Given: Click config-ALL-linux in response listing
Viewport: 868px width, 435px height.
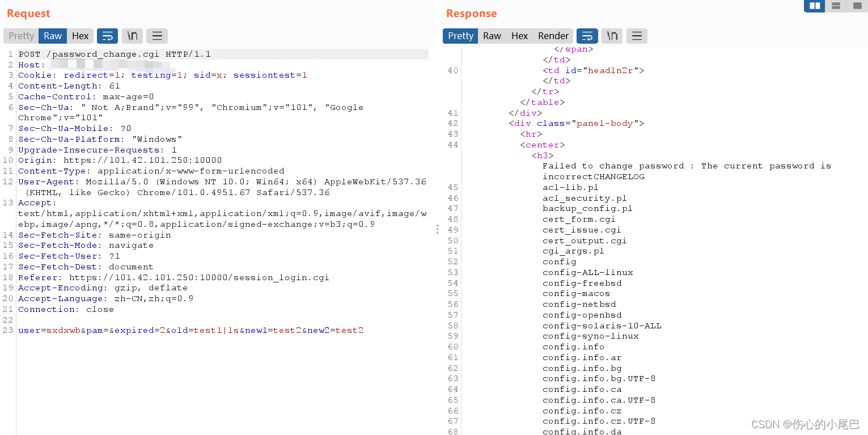Looking at the screenshot, I should (588, 273).
